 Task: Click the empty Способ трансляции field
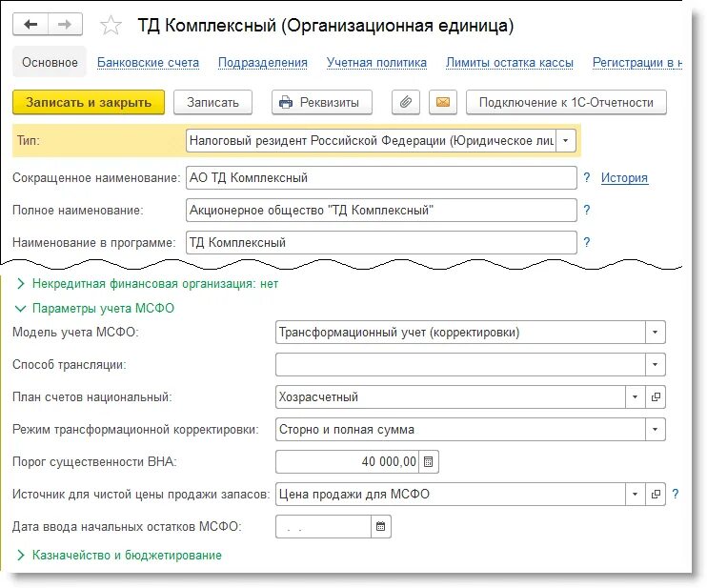click(460, 364)
